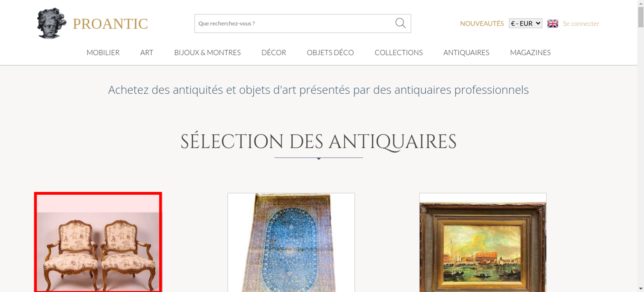Open the framed Venice painting thumbnail
644x292 pixels.
click(x=483, y=242)
